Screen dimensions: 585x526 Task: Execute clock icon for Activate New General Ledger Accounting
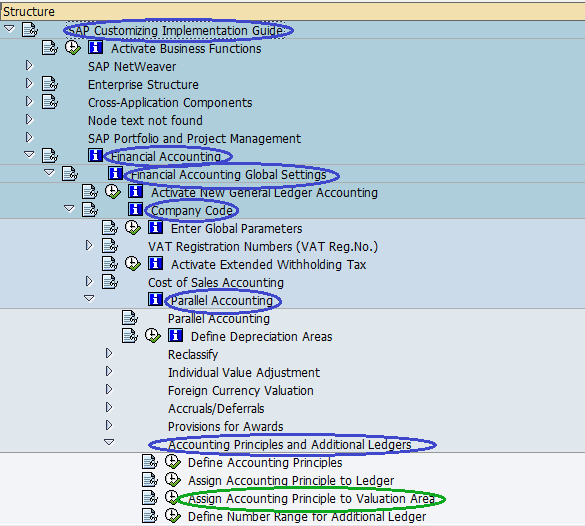click(112, 192)
